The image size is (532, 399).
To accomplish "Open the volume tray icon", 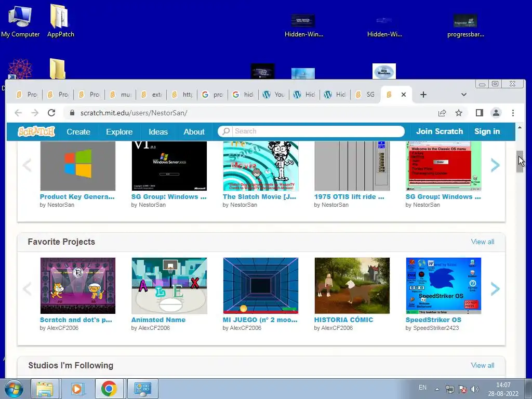I will (x=475, y=389).
